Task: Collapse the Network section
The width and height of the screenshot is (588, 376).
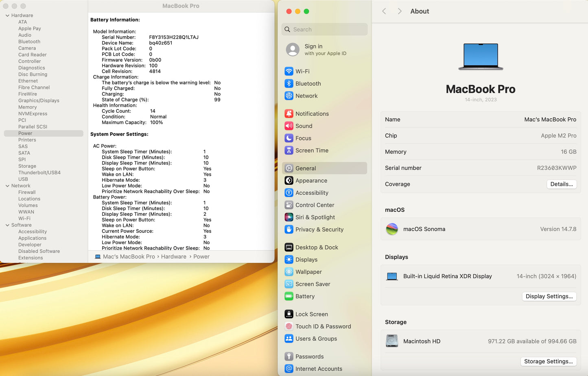Action: point(7,186)
